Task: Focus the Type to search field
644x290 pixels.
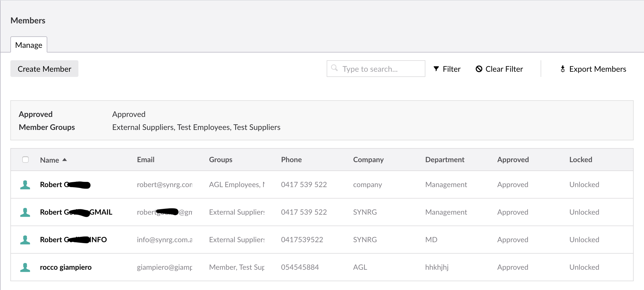Action: click(x=376, y=69)
